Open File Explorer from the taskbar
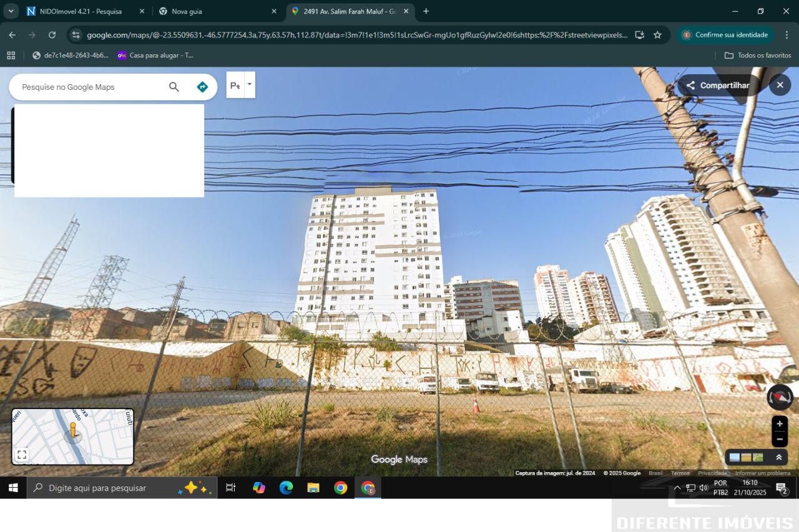The width and height of the screenshot is (799, 532). pyautogui.click(x=313, y=488)
